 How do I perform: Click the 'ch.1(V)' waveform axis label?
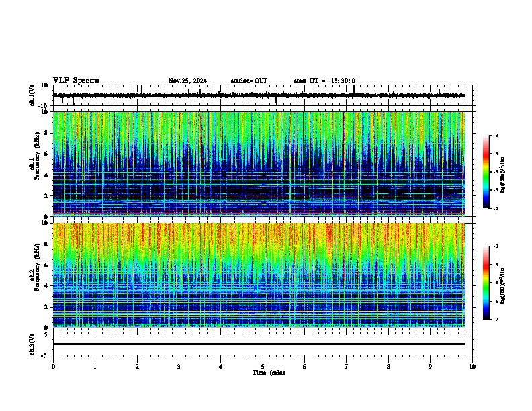click(x=32, y=95)
